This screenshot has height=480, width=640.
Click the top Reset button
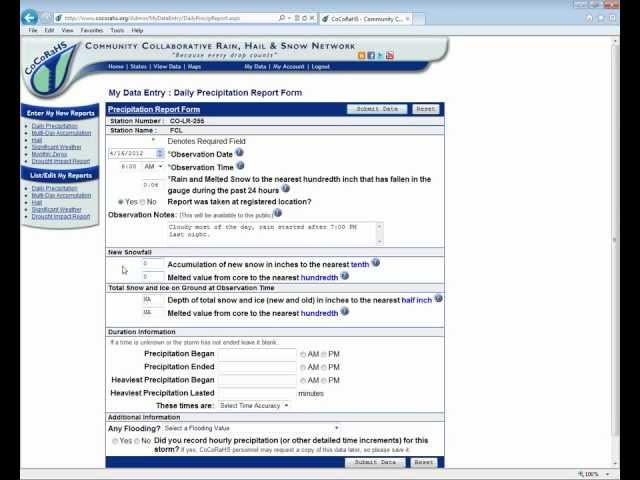pyautogui.click(x=426, y=109)
